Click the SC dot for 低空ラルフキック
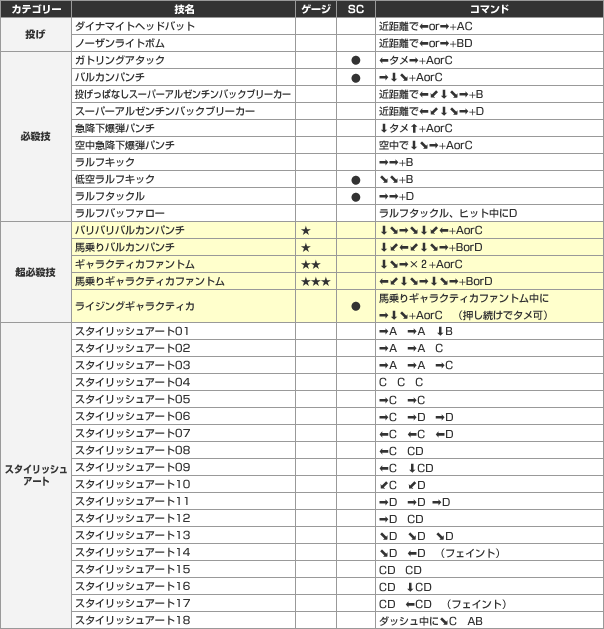This screenshot has width=604, height=629. 355,180
